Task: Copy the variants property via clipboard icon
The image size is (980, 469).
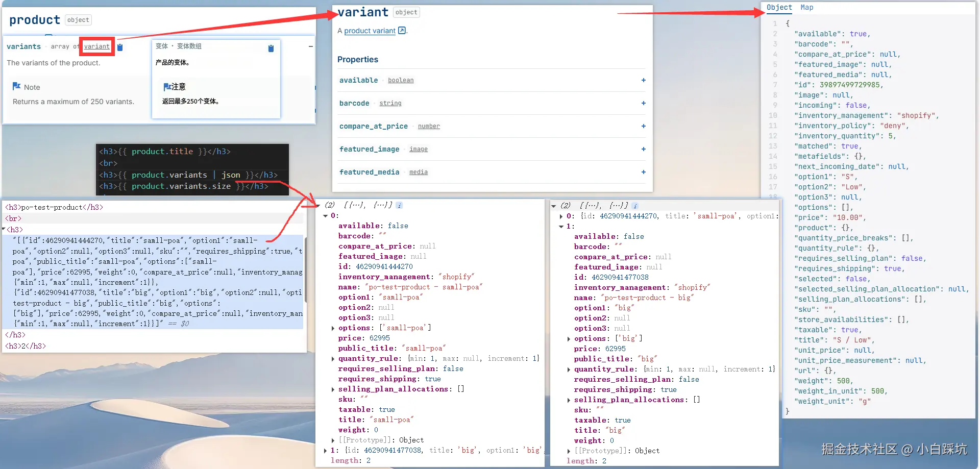Action: (120, 47)
